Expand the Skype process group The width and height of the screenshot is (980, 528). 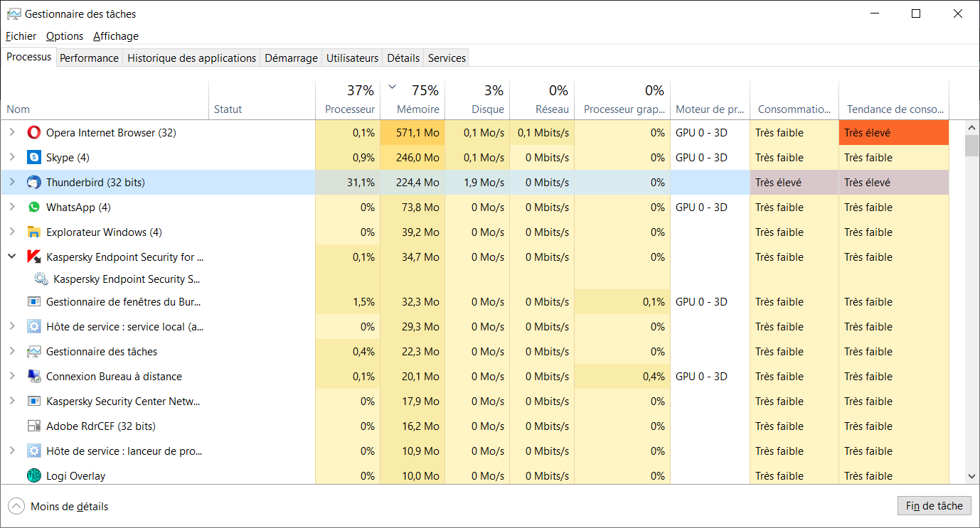click(11, 158)
